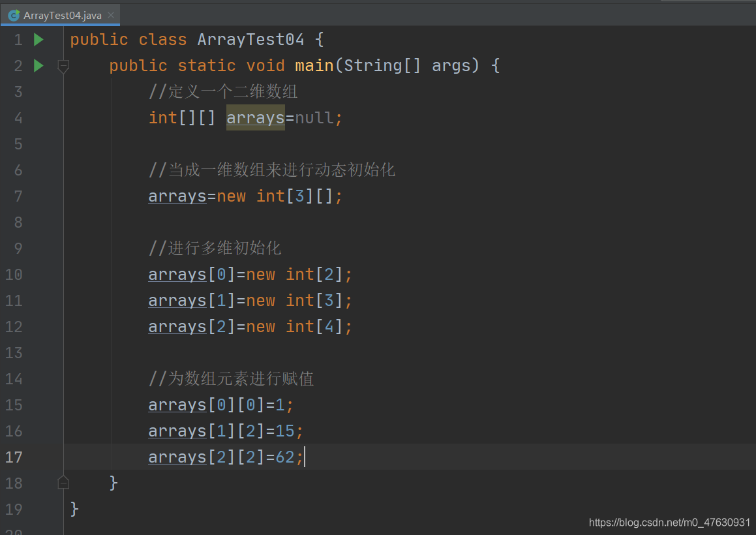Click line number 17 in the gutter

14,457
